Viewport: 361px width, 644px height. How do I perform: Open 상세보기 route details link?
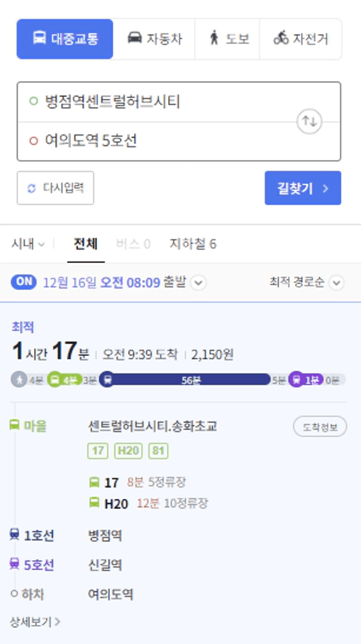[35, 621]
